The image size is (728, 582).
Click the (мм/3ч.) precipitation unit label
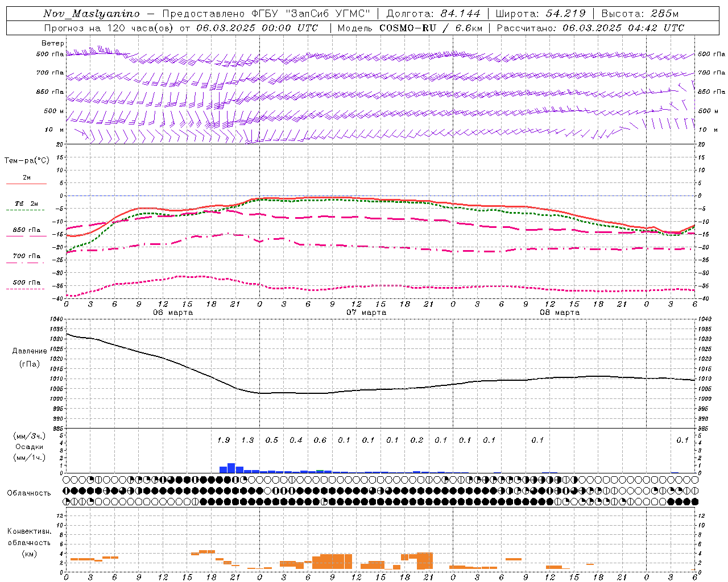(x=30, y=436)
